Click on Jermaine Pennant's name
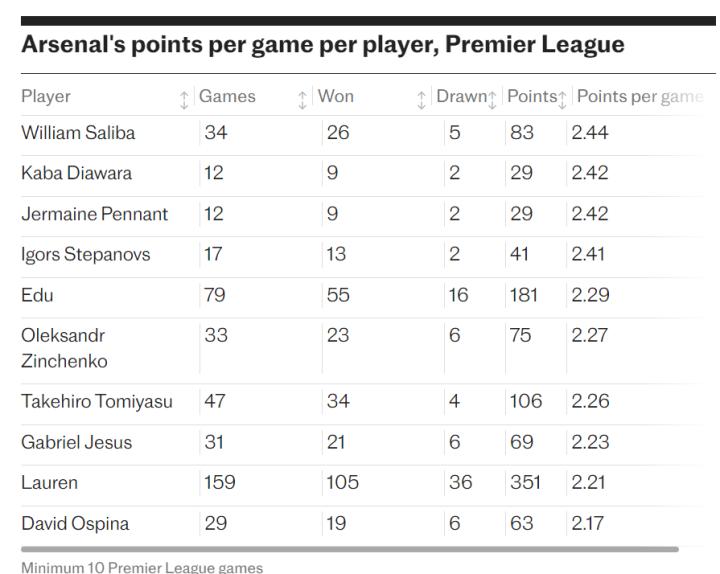 (x=94, y=214)
